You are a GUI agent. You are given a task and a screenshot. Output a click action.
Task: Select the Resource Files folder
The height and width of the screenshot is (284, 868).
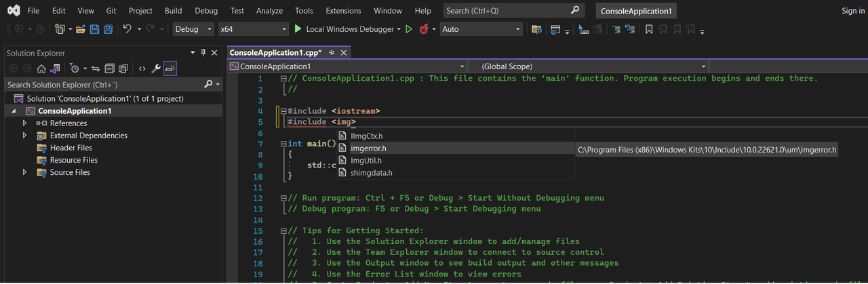tap(73, 160)
